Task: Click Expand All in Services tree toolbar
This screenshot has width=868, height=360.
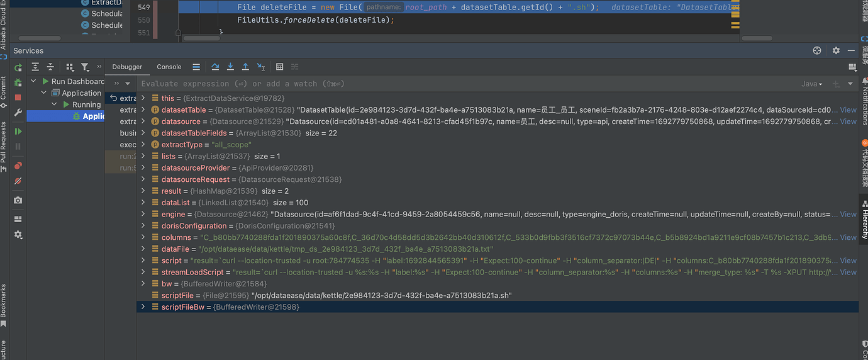Action: tap(35, 67)
